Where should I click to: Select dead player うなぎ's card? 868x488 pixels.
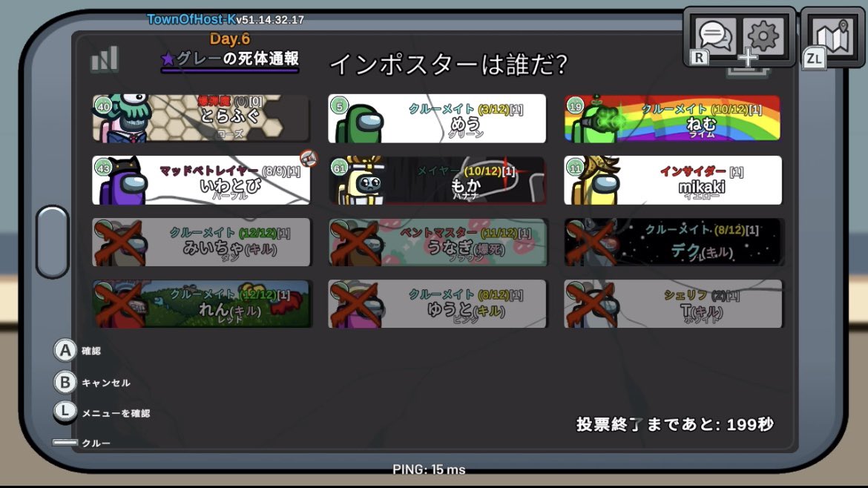pos(437,242)
